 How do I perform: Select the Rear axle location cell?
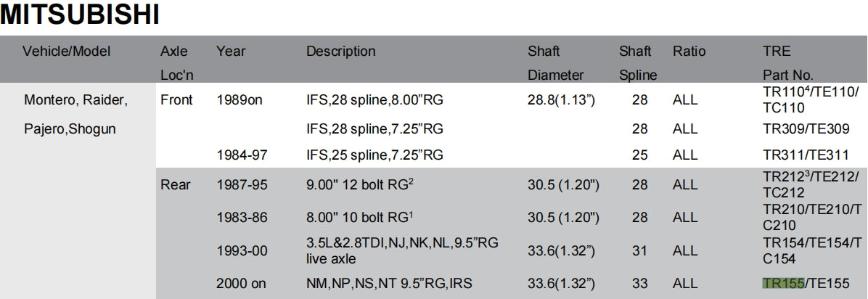tap(175, 185)
